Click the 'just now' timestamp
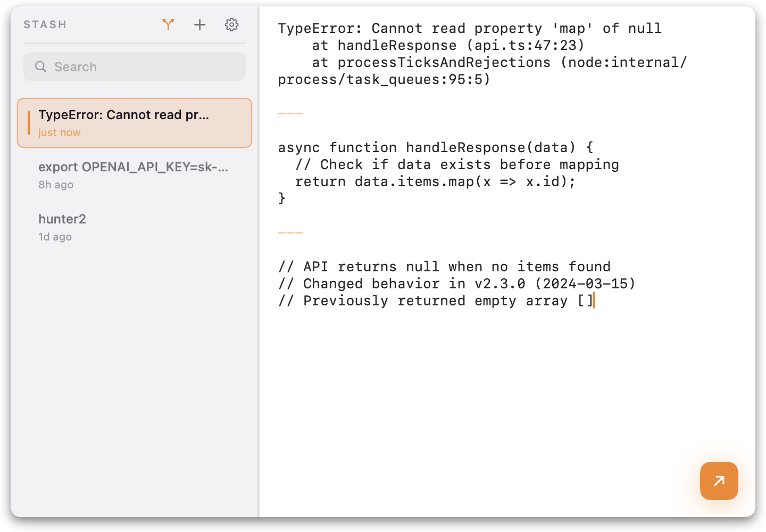Image resolution: width=766 pixels, height=532 pixels. (60, 132)
